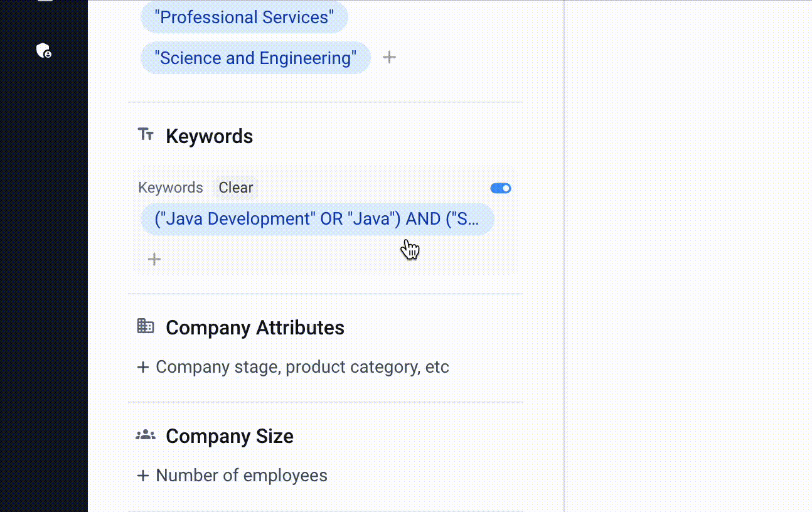The image size is (812, 512).
Task: Expand the Company Attributes section heading
Action: 255,328
